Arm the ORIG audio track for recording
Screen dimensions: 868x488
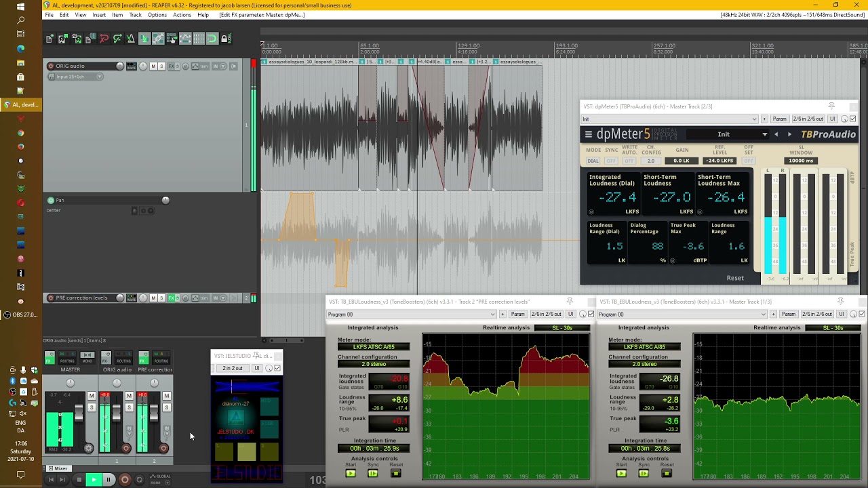click(51, 66)
